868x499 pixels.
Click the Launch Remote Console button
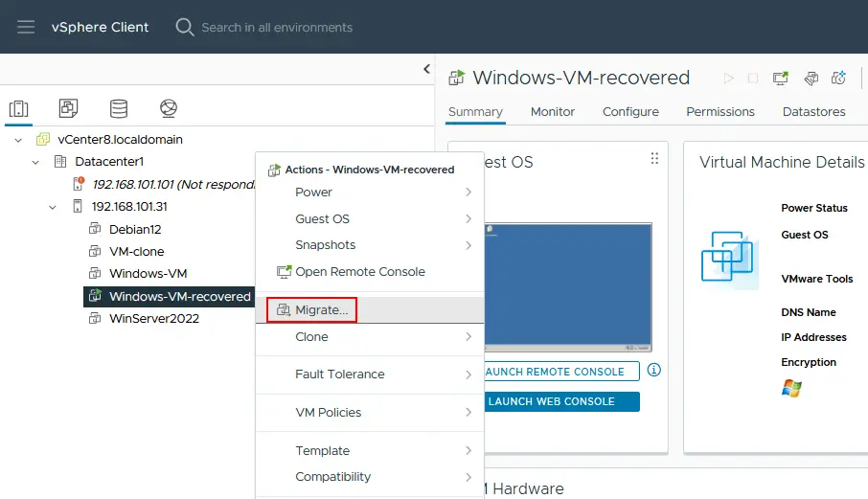coord(561,372)
